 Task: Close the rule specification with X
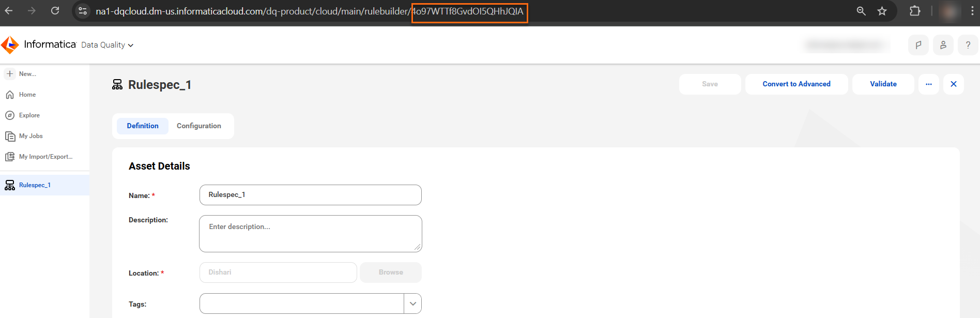click(953, 84)
